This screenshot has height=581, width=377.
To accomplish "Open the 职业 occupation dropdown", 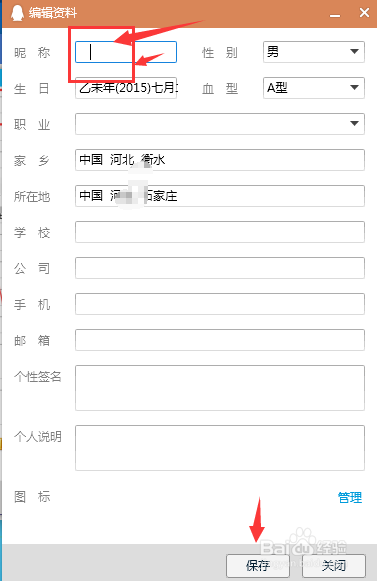I will pos(220,124).
